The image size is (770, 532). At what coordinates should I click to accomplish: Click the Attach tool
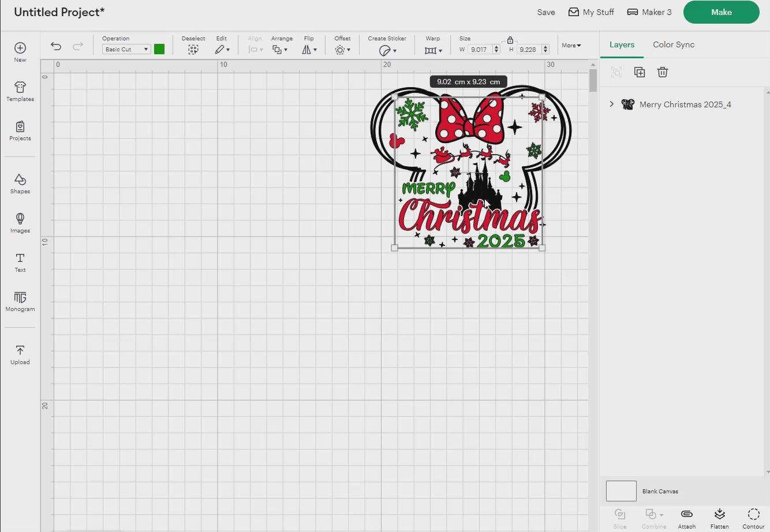pos(687,518)
